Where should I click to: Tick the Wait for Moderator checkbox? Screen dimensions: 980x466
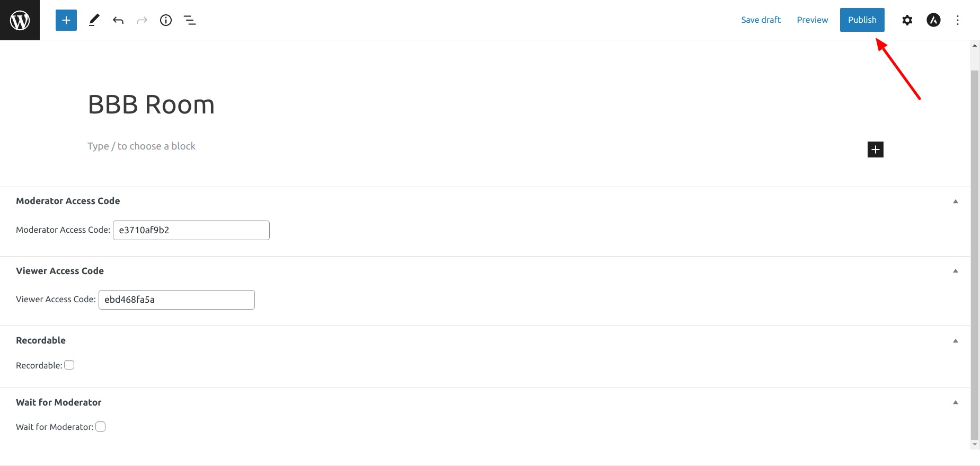[x=101, y=427]
